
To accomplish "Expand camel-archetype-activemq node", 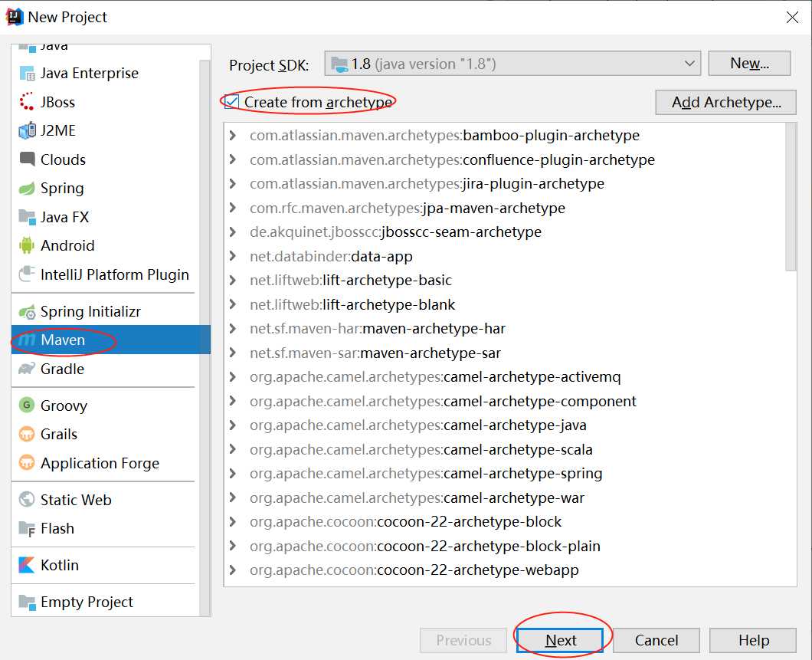I will [x=233, y=377].
